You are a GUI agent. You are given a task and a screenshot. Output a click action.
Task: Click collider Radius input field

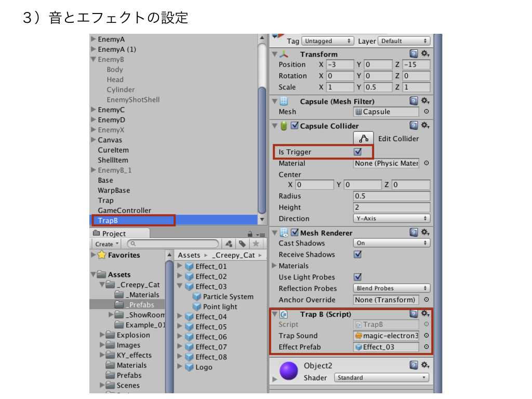[x=392, y=196]
